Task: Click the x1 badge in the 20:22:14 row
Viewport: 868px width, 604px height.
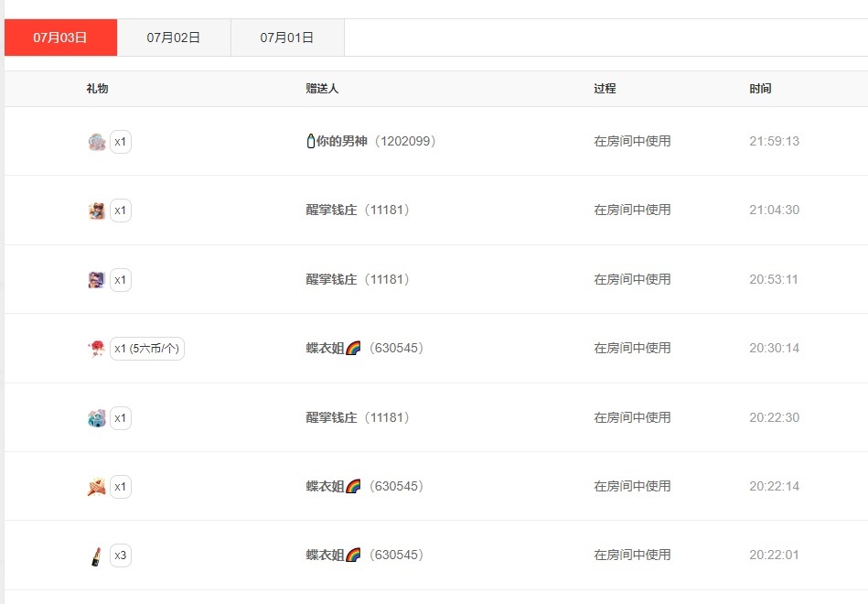Action: coord(121,487)
